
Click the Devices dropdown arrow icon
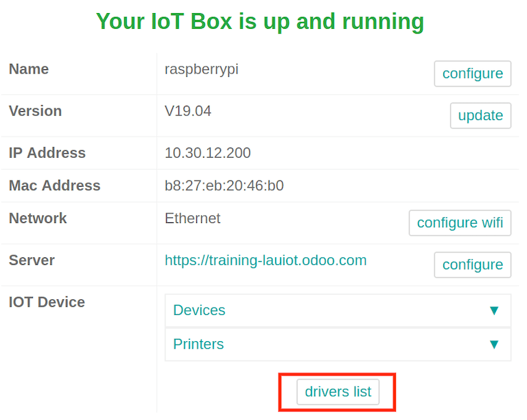(x=493, y=311)
